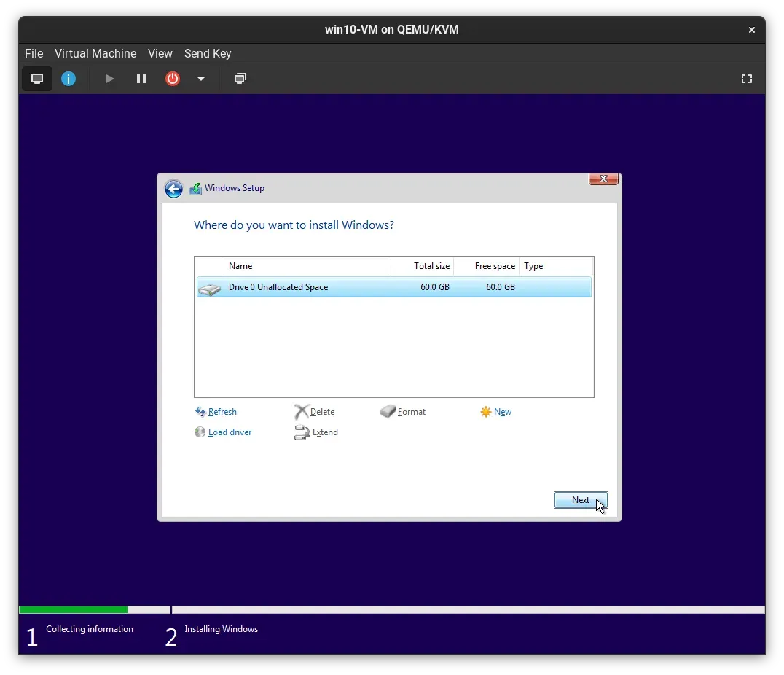Screen dimensions: 784x675
Task: Click the New starburst icon
Action: (x=485, y=412)
